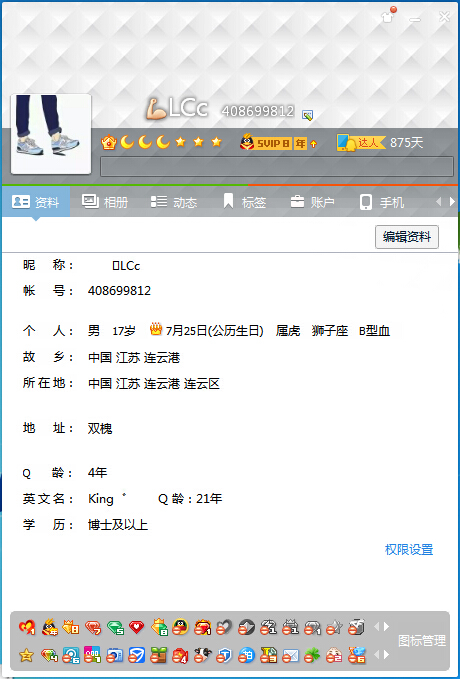Click the colorful gem level 4 icon
Screen dimensions: 460x679
(x=49, y=656)
